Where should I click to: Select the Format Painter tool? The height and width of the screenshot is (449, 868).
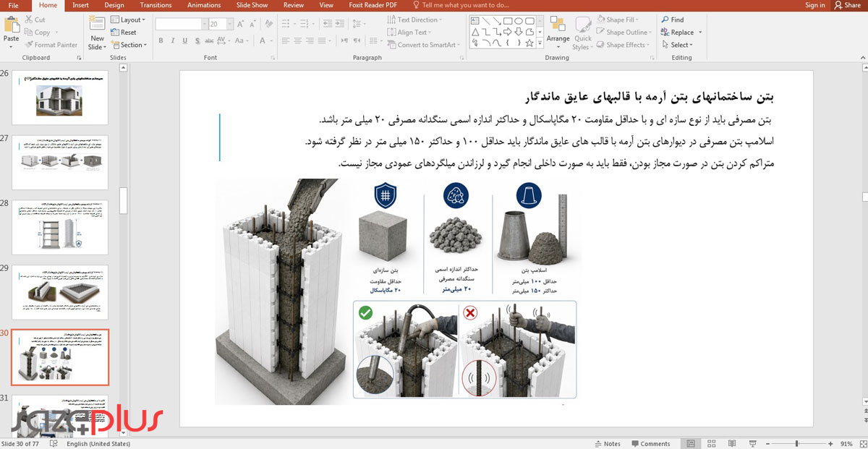(x=50, y=45)
